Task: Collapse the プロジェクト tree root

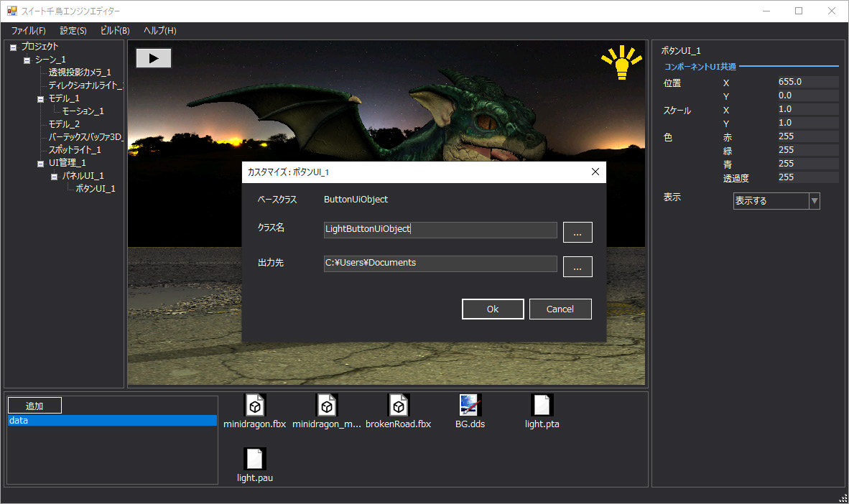Action: click(13, 47)
